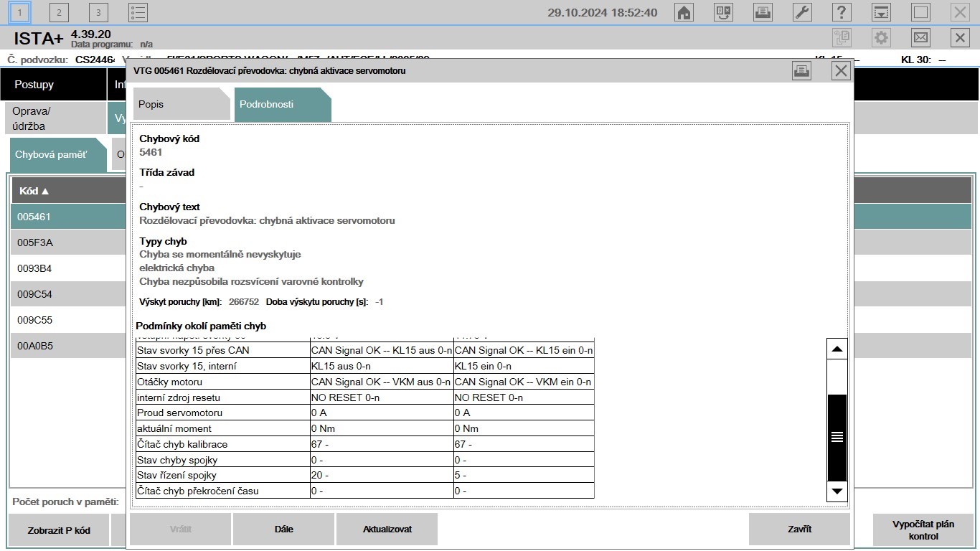Switch to session 3
980x551 pixels.
[98, 12]
